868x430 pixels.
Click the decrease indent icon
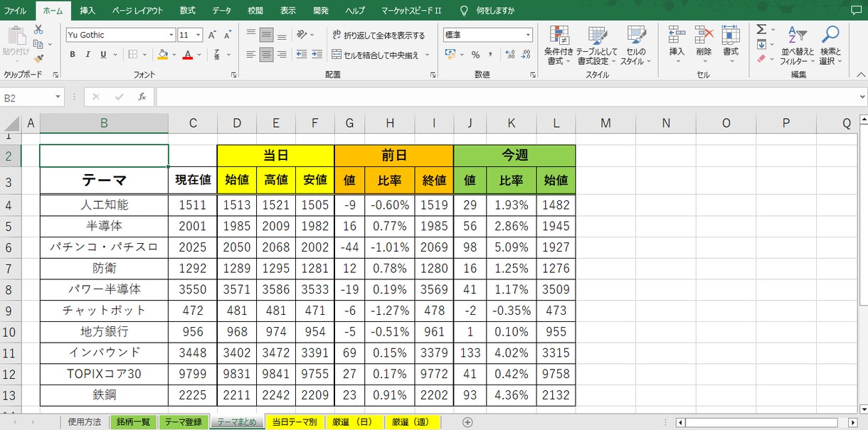(x=301, y=55)
